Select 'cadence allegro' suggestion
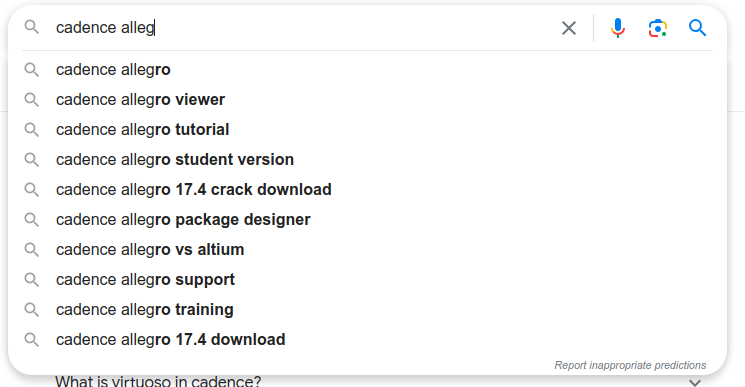This screenshot has width=745, height=387. click(367, 70)
